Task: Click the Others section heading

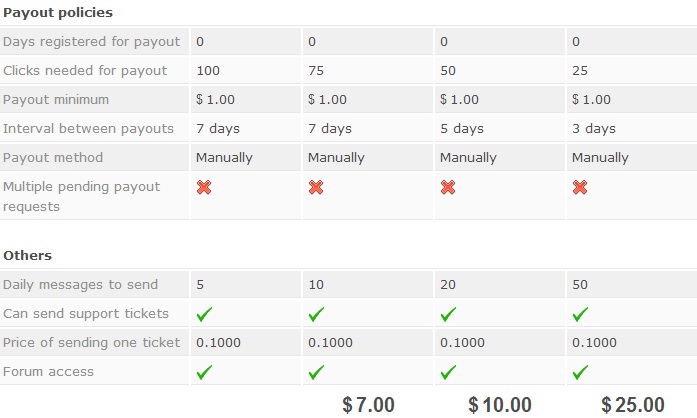Action: (x=27, y=255)
